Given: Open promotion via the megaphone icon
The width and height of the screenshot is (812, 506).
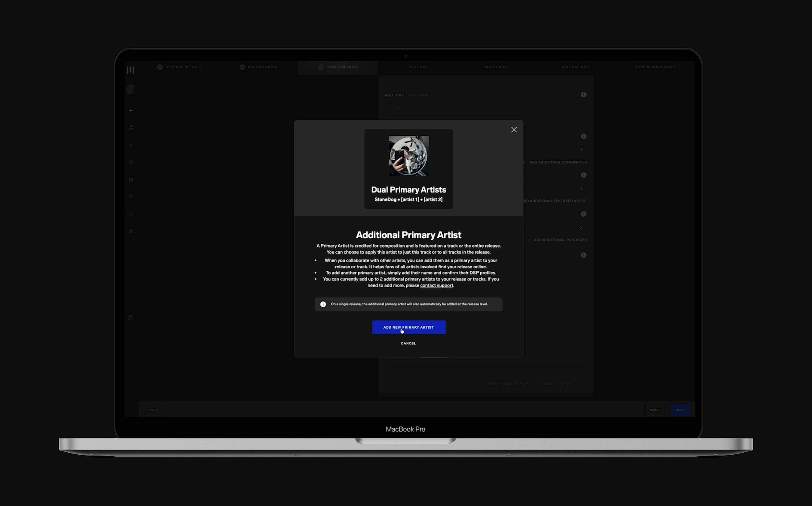Looking at the screenshot, I should click(x=130, y=214).
